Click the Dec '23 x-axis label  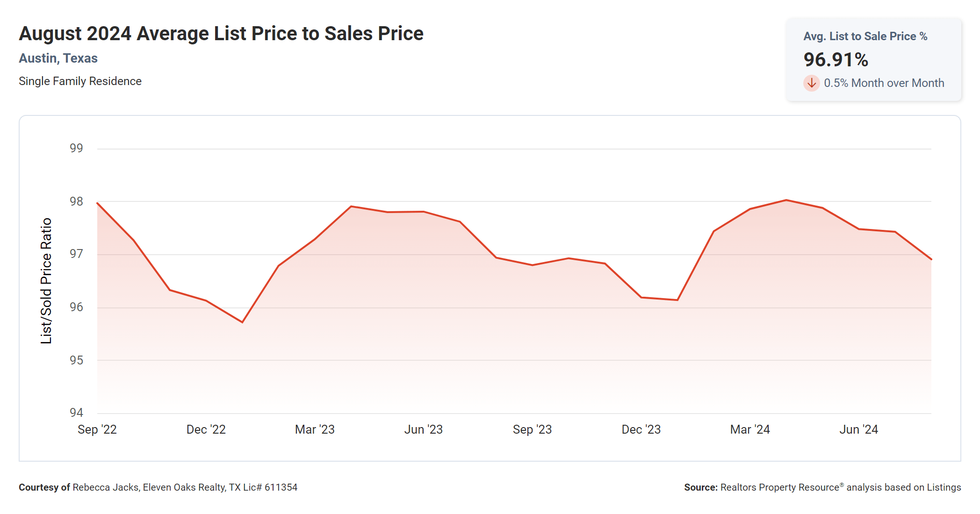641,429
